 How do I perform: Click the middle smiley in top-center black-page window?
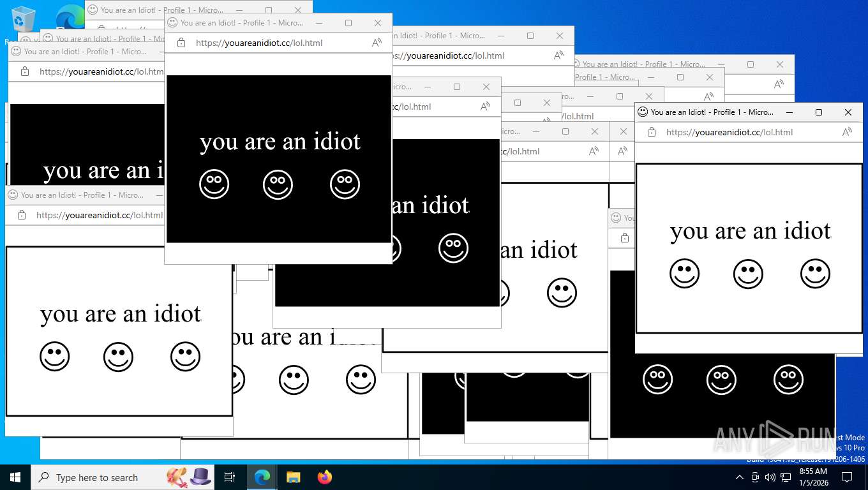click(x=278, y=184)
